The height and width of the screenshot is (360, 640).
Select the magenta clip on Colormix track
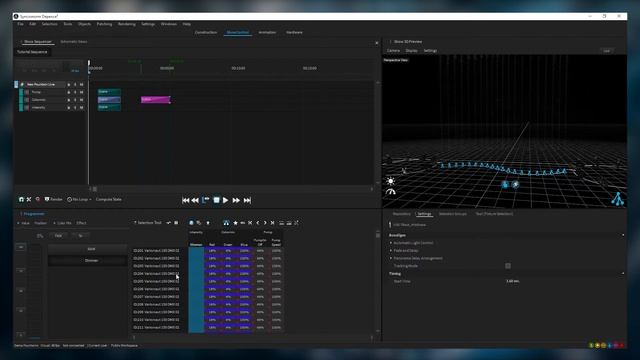[x=156, y=100]
